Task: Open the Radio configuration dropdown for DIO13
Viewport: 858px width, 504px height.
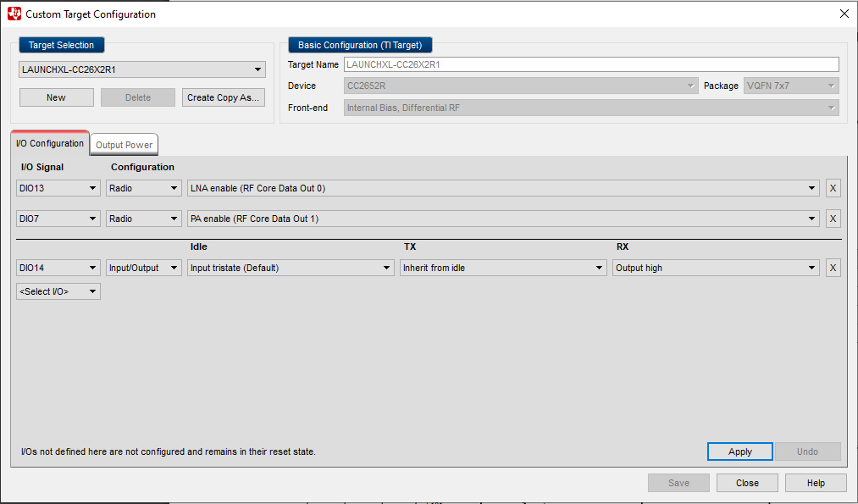Action: [x=144, y=188]
